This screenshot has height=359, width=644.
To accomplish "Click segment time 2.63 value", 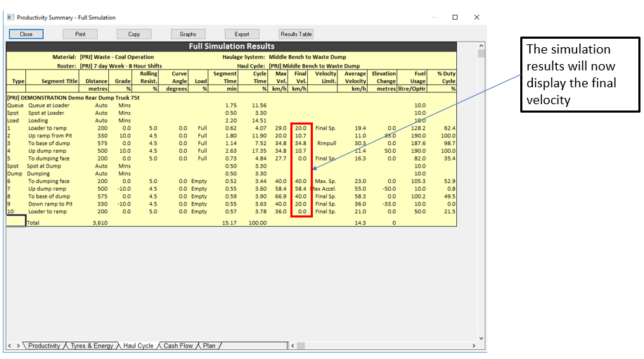I will coord(231,151).
